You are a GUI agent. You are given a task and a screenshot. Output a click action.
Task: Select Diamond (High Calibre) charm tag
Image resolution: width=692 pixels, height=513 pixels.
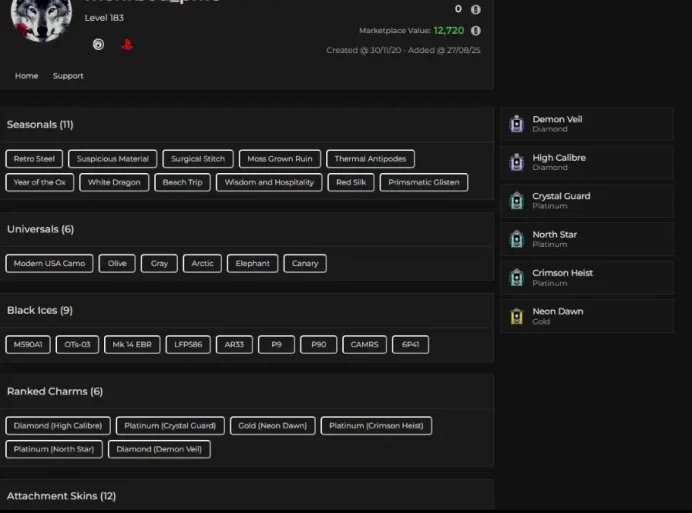click(58, 426)
